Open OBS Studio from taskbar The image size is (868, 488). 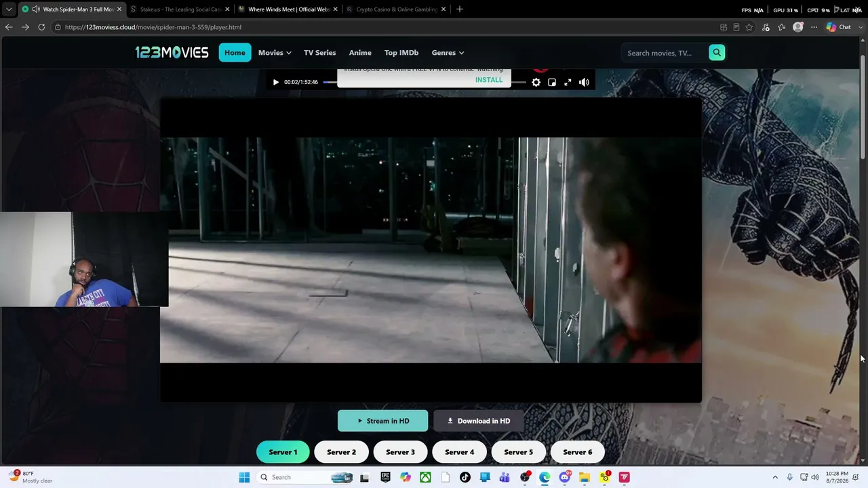coord(525,477)
